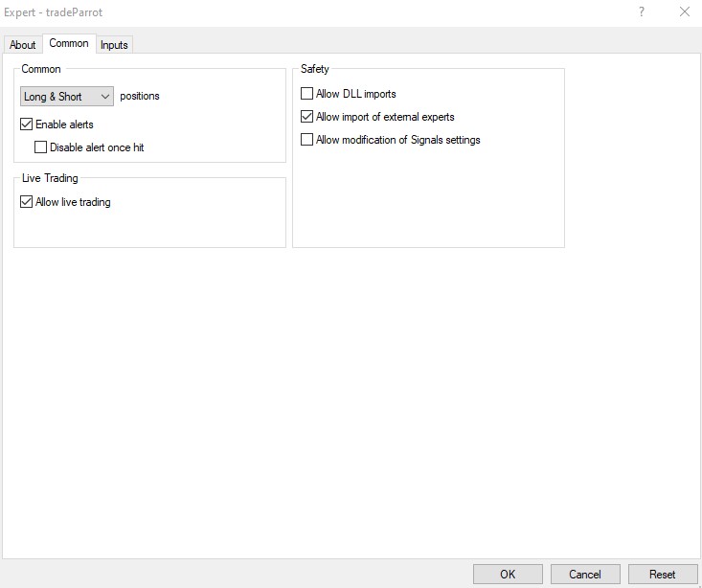Select the Common tab
Image resolution: width=702 pixels, height=588 pixels.
69,43
